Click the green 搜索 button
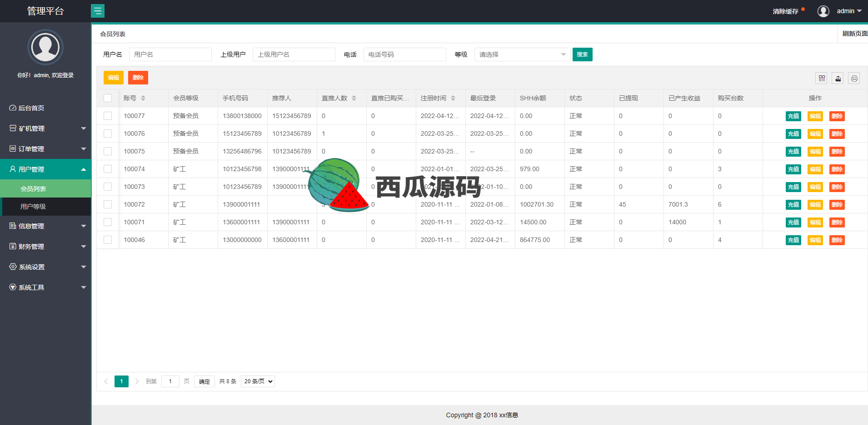The height and width of the screenshot is (425, 868). (583, 54)
